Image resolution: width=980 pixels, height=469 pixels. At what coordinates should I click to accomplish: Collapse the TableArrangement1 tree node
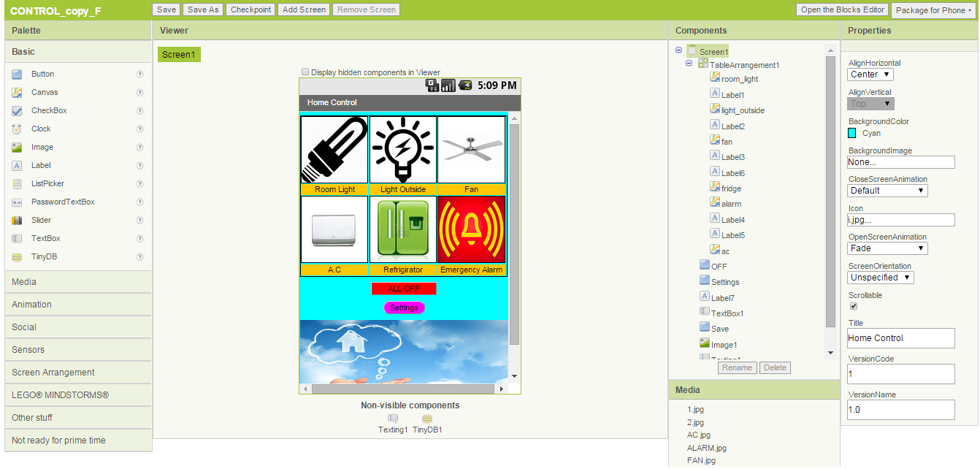[687, 64]
